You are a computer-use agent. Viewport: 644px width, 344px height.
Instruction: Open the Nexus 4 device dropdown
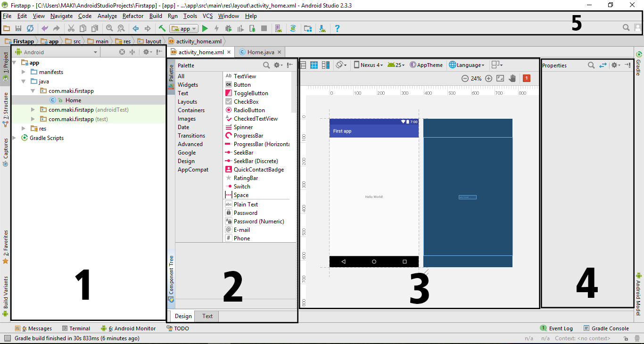click(x=368, y=65)
